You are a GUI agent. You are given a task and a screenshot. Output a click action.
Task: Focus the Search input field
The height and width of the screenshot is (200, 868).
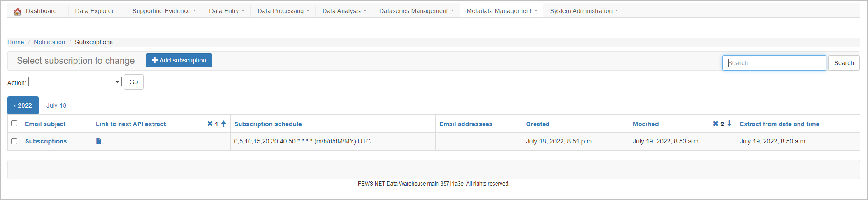pos(774,63)
